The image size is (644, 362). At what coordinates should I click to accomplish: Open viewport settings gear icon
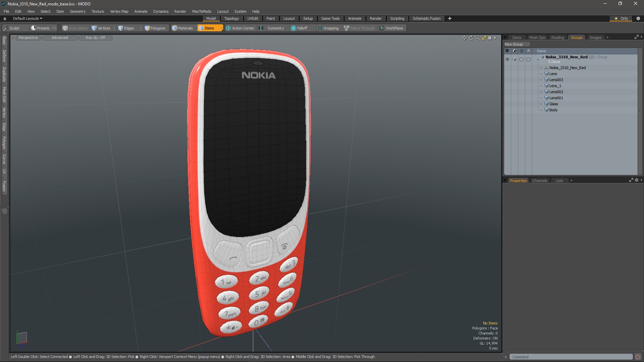490,38
